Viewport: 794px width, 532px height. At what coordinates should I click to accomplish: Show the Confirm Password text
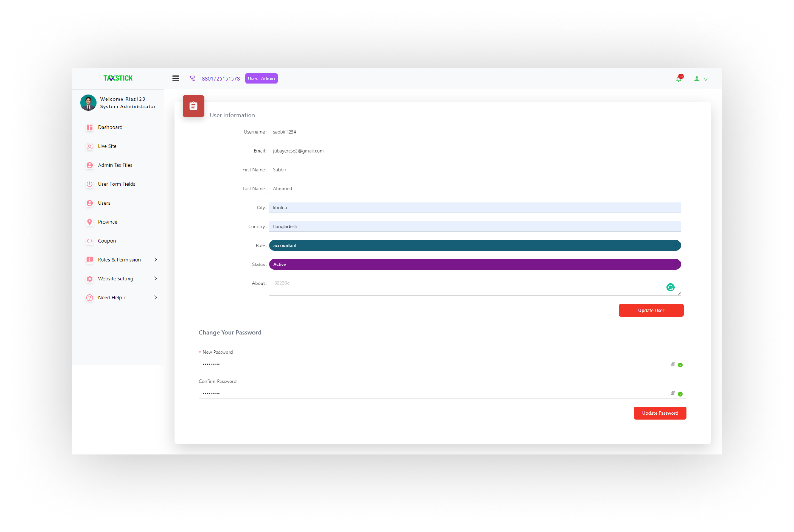[x=672, y=393]
